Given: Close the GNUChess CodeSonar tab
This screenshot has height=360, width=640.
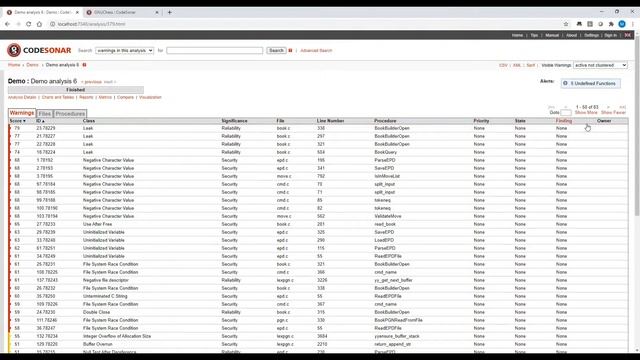Looking at the screenshot, I should coord(157,12).
